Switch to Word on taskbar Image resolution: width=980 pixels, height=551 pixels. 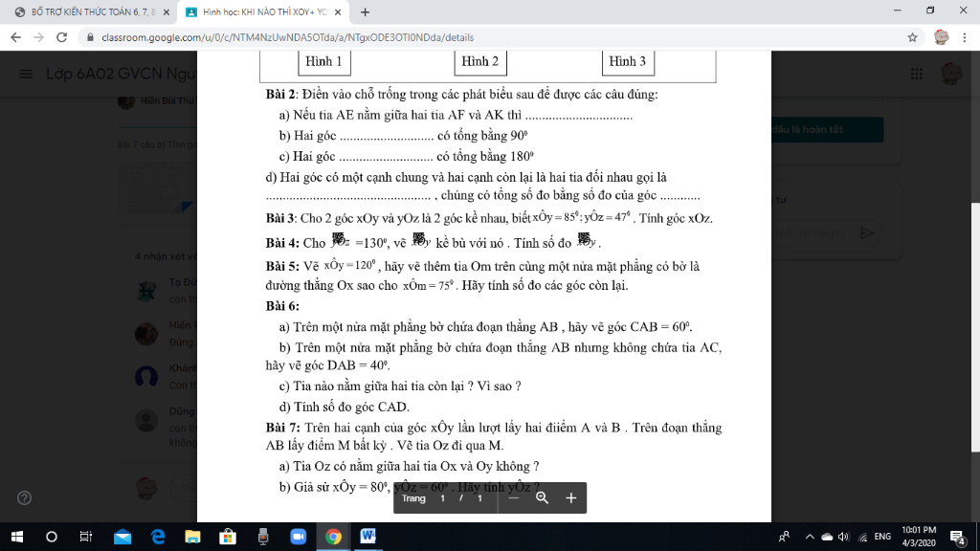(368, 537)
